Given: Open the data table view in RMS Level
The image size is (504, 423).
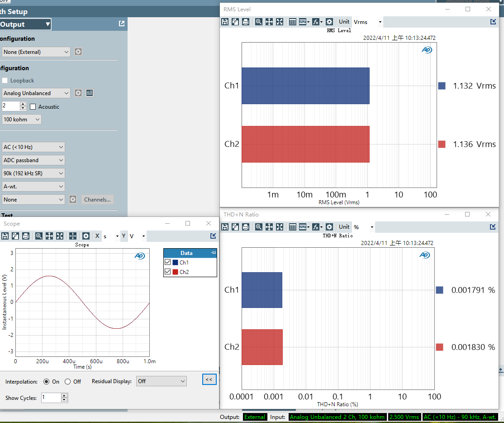Looking at the screenshot, I should (x=292, y=22).
